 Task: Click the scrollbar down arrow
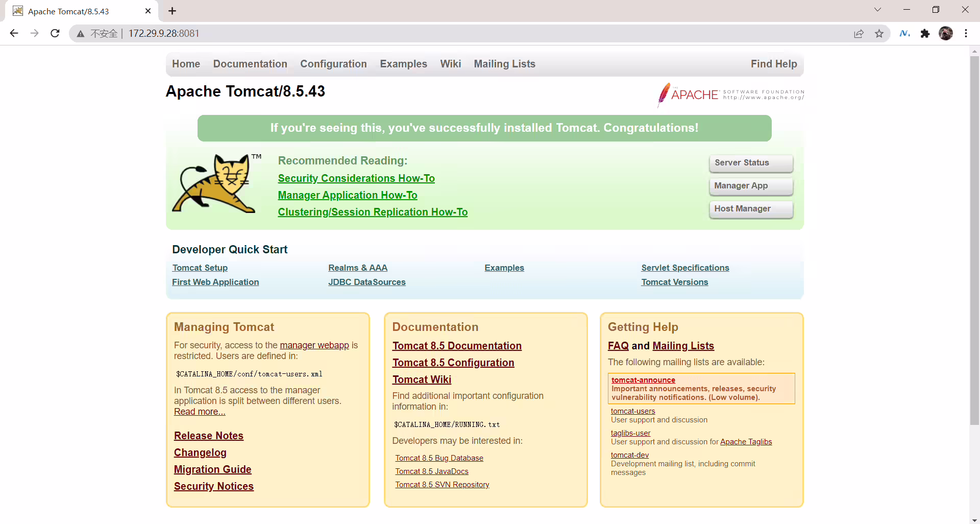(974, 520)
